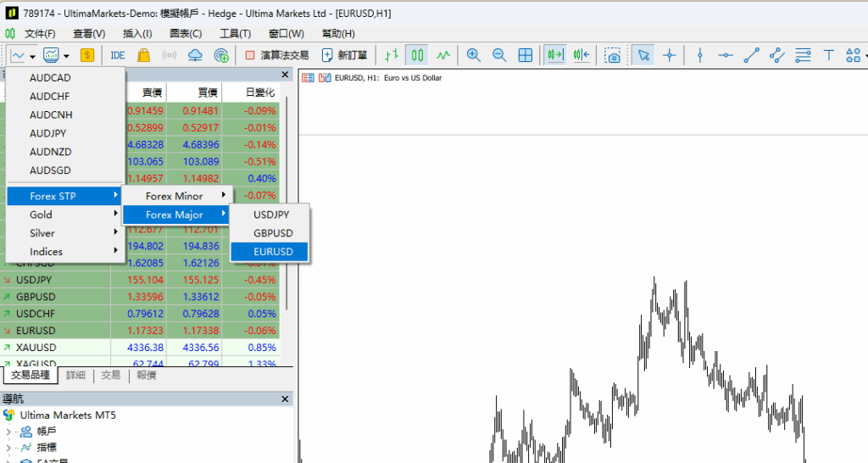
Task: Click the cloud VPS hosting icon
Action: (x=195, y=55)
